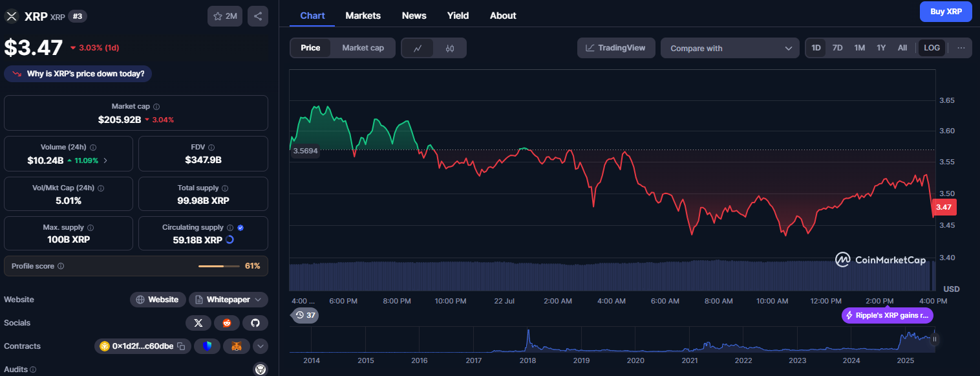This screenshot has width=980, height=376.
Task: Set chart range to 7D
Action: 837,48
